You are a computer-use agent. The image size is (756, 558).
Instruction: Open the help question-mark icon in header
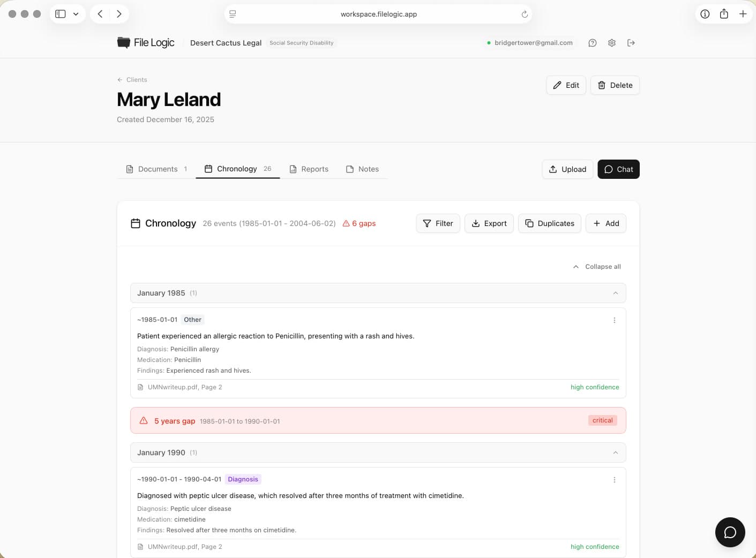click(592, 43)
